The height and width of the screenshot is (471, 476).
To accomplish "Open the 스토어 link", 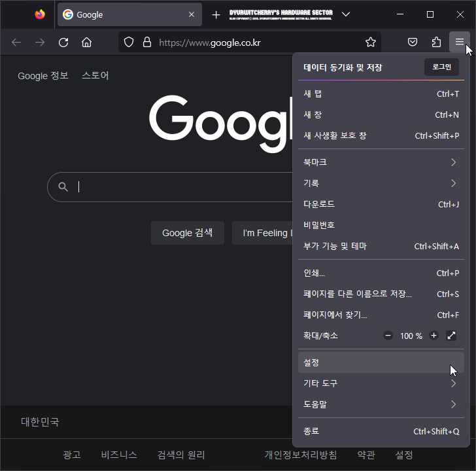I will pos(95,75).
